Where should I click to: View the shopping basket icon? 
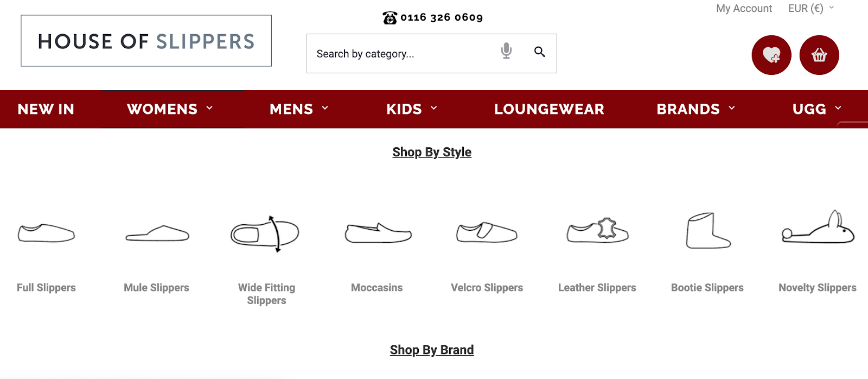click(x=819, y=55)
